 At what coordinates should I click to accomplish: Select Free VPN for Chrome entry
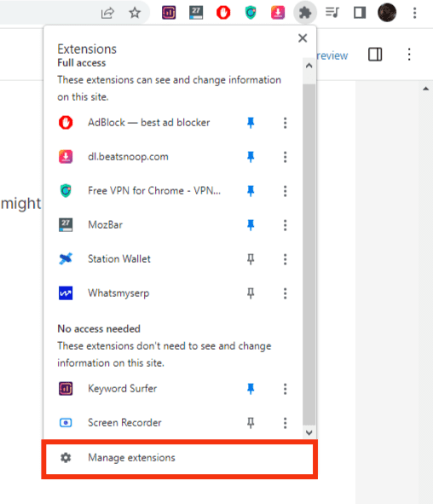(x=154, y=191)
